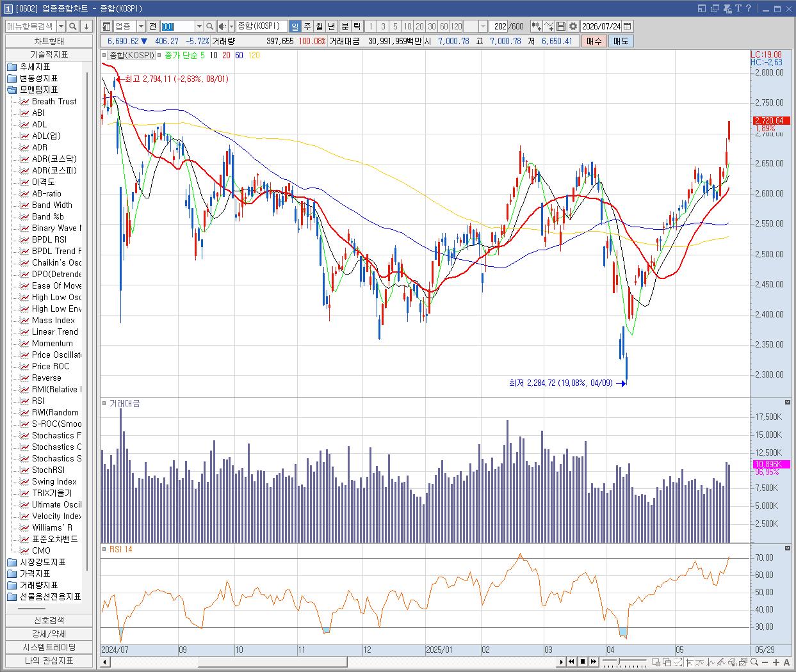
Task: Open the 차트형태 tab
Action: pyautogui.click(x=49, y=41)
